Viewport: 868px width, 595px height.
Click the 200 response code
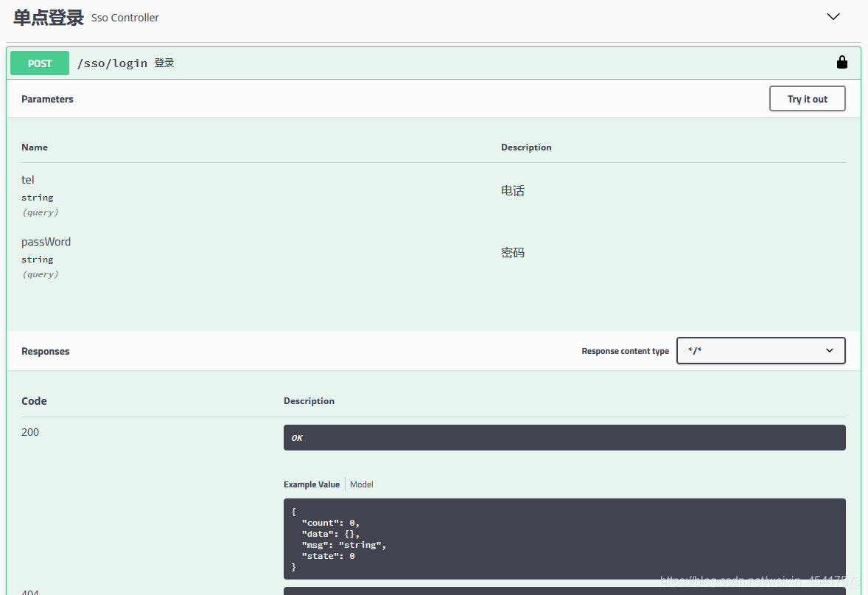pyautogui.click(x=30, y=432)
